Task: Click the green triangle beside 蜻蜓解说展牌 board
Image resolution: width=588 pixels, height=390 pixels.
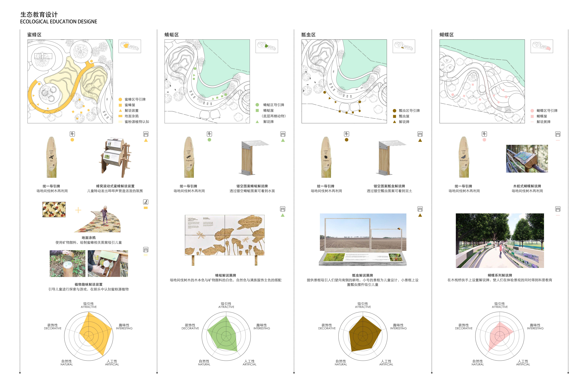Action: [x=283, y=215]
